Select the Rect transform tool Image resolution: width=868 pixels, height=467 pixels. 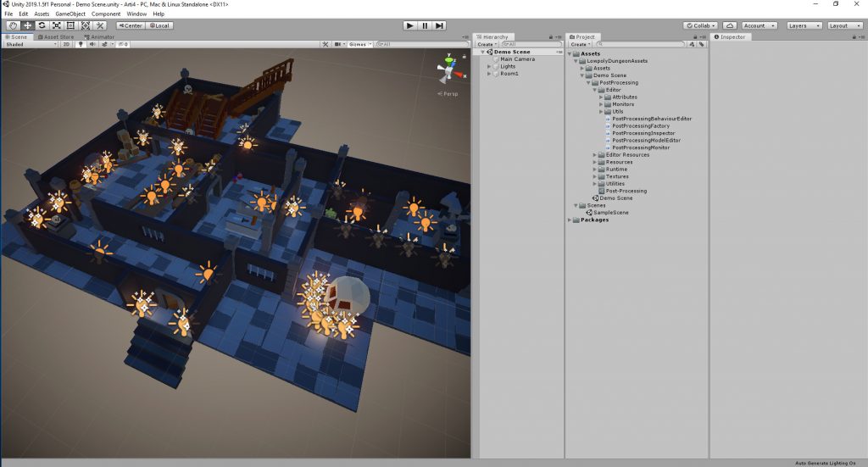pyautogui.click(x=71, y=25)
